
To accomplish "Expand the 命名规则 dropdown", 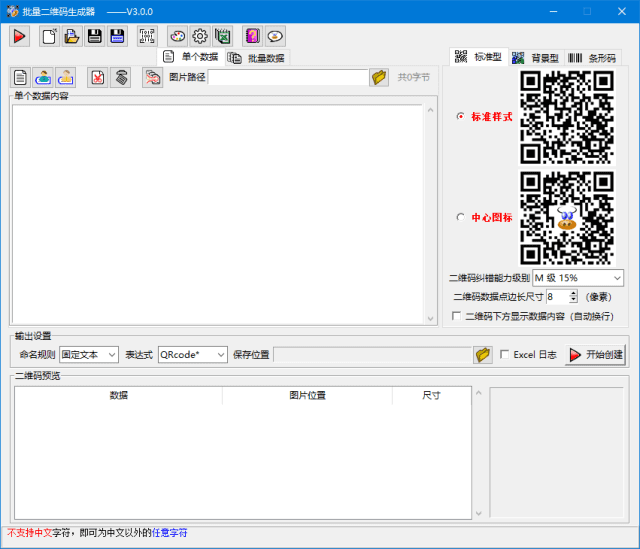I will pyautogui.click(x=88, y=354).
